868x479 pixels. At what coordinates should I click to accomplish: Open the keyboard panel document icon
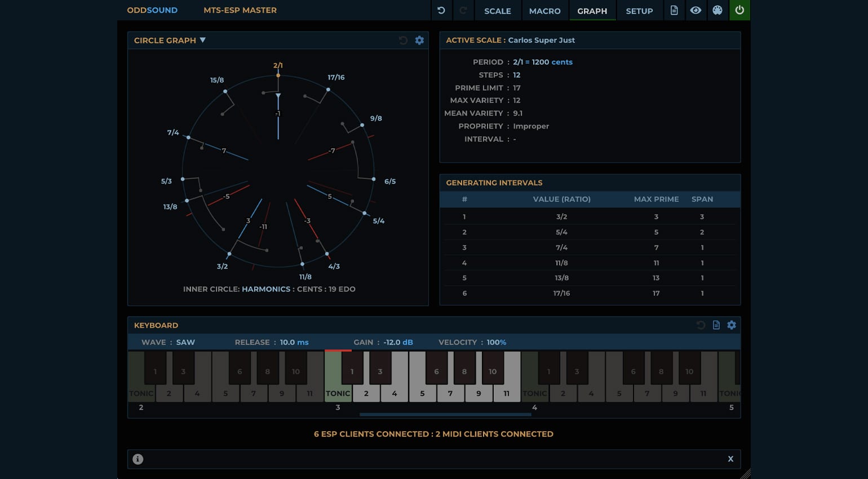coord(716,325)
